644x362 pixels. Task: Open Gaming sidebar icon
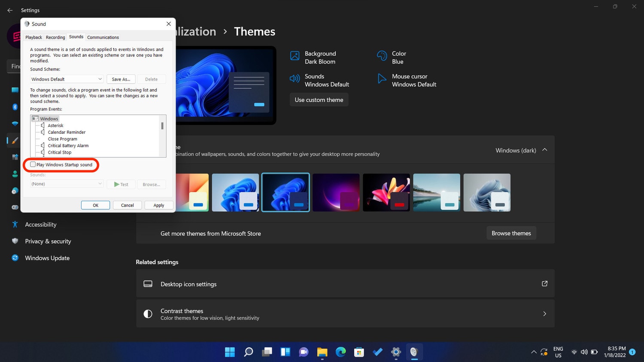pyautogui.click(x=15, y=208)
